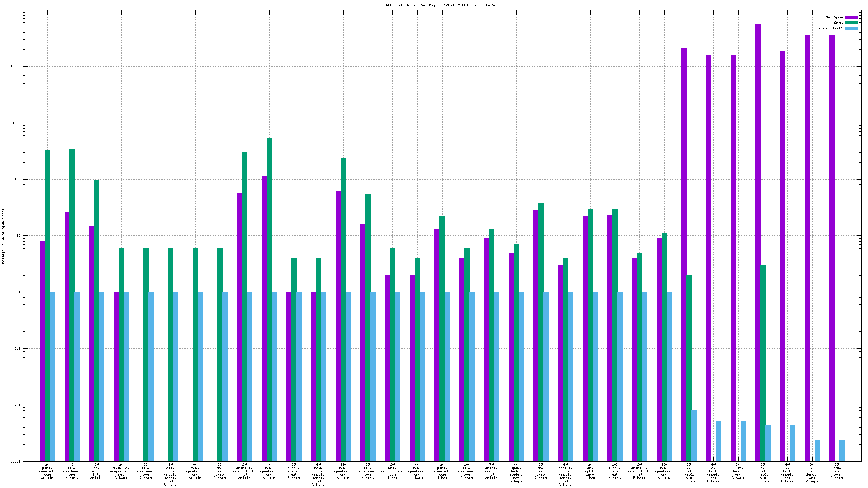Click the purple Not Spam legend swatch
This screenshot has height=488, width=868.
tap(851, 17)
